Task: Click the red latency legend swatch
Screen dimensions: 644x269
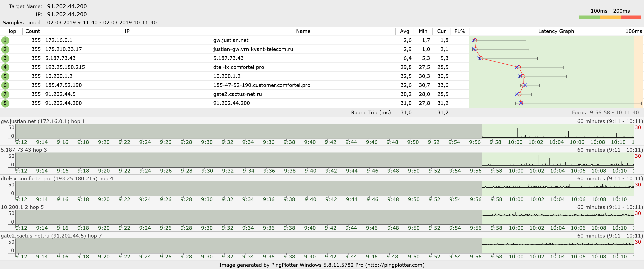Action: point(631,17)
